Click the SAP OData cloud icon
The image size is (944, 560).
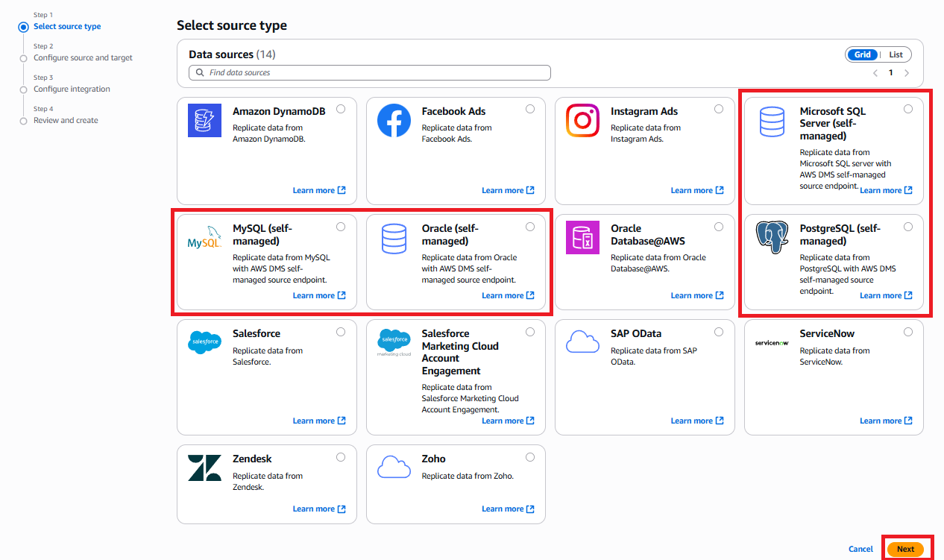(x=583, y=342)
